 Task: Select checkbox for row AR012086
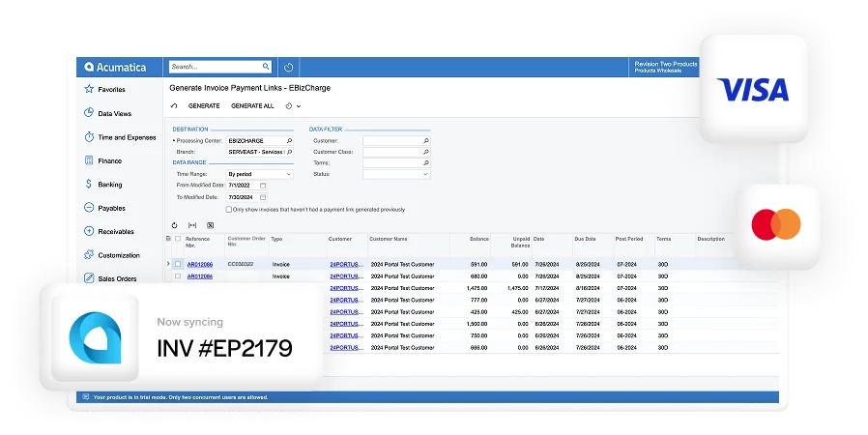(x=178, y=264)
